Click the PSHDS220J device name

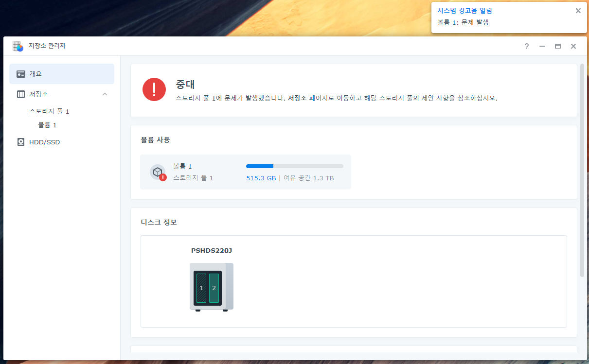tap(212, 251)
